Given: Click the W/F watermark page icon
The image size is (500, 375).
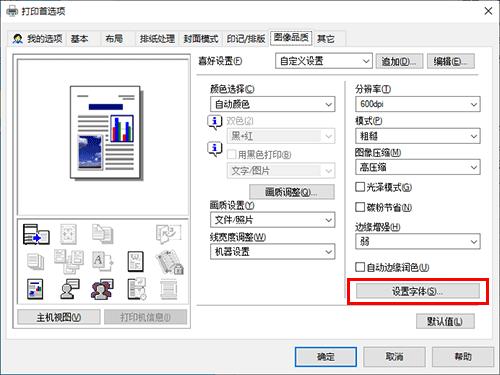Looking at the screenshot, I should point(136,261).
